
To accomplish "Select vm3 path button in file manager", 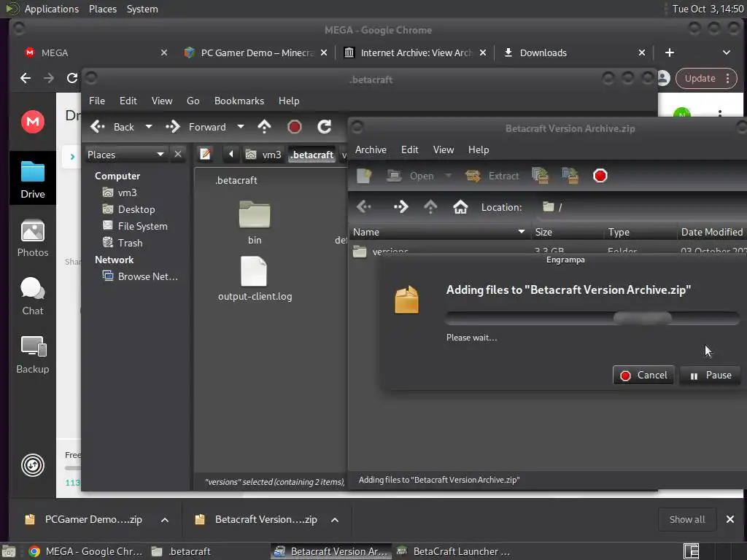I will 263,155.
